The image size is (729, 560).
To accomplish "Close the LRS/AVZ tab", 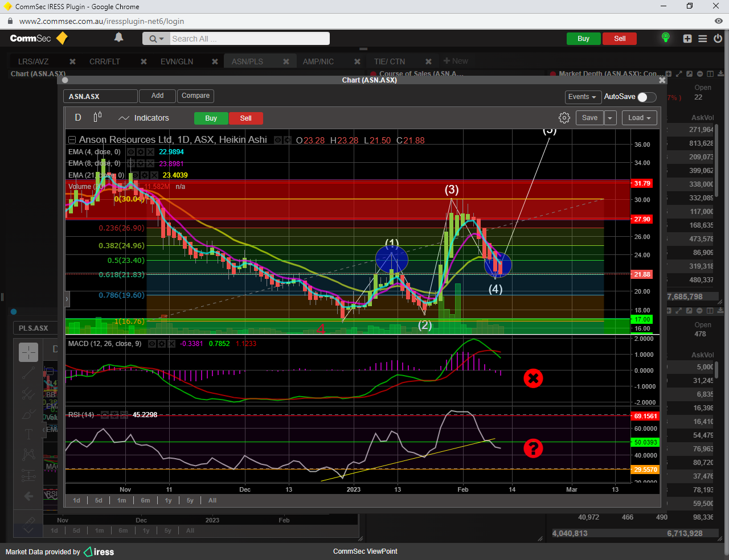I will 72,61.
